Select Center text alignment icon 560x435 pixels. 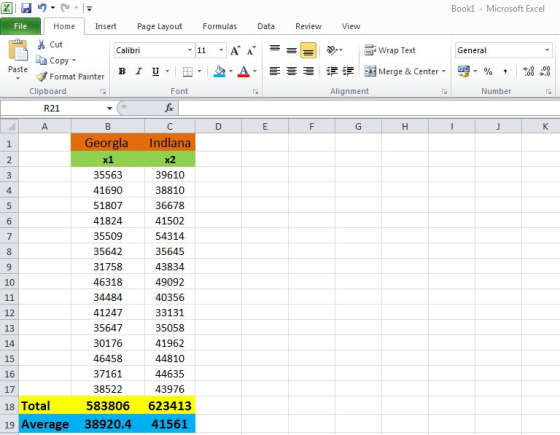coord(291,71)
